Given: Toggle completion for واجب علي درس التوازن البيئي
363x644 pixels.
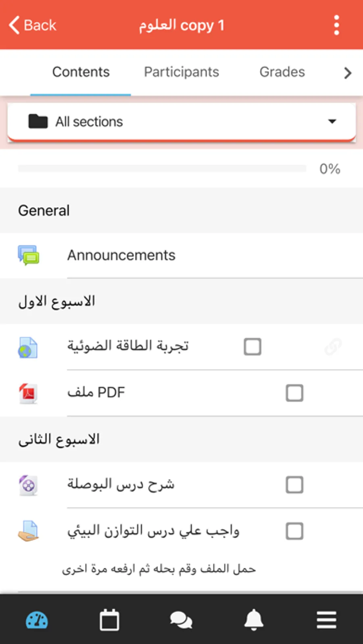Looking at the screenshot, I should [x=294, y=531].
